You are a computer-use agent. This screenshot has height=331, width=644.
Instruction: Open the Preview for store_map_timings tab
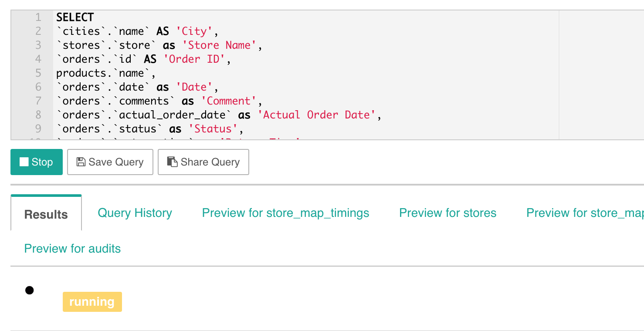[285, 213]
